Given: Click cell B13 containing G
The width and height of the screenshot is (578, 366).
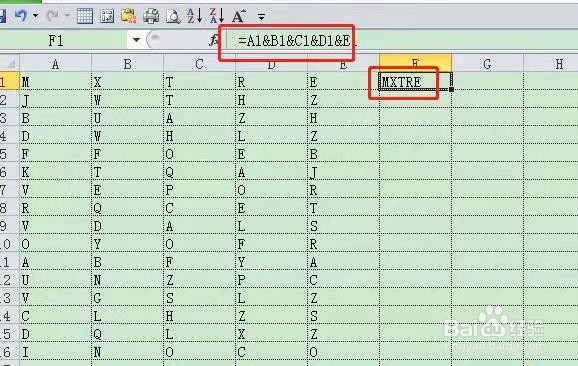Looking at the screenshot, I should pyautogui.click(x=127, y=297).
